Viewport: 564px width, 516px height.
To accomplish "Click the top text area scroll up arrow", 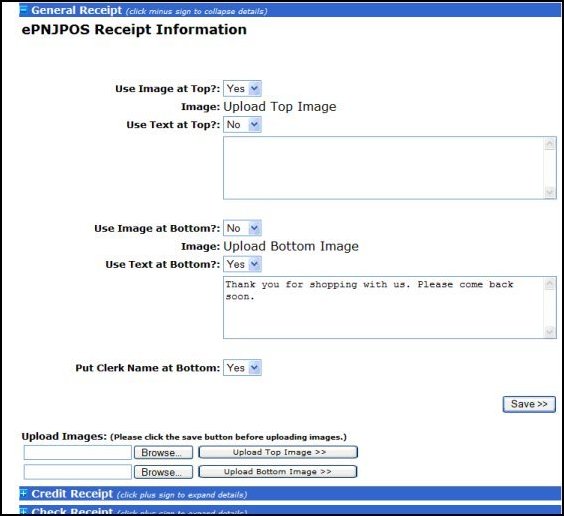I will [550, 144].
